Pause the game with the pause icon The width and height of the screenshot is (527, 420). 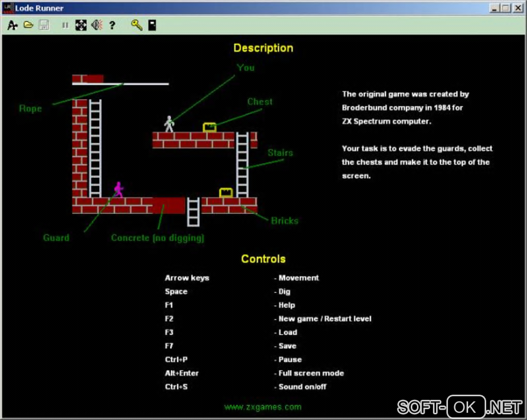(65, 25)
